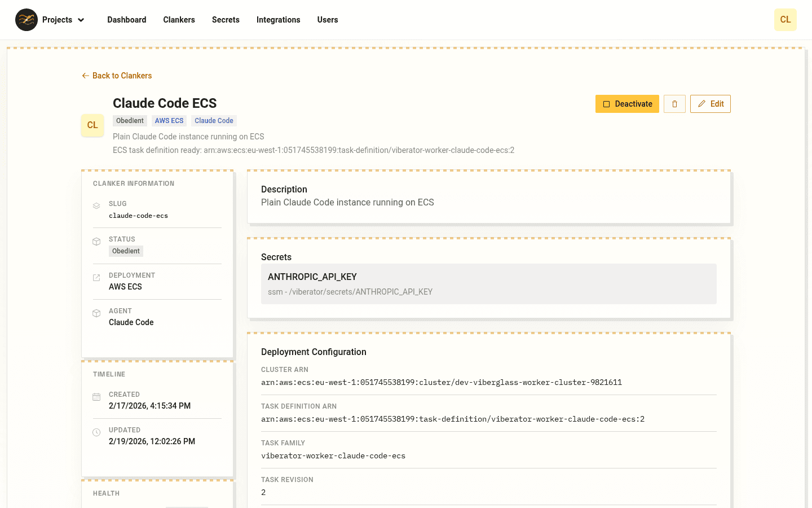This screenshot has width=812, height=508.
Task: Click the pencil icon inside the Edit button
Action: [x=701, y=104]
